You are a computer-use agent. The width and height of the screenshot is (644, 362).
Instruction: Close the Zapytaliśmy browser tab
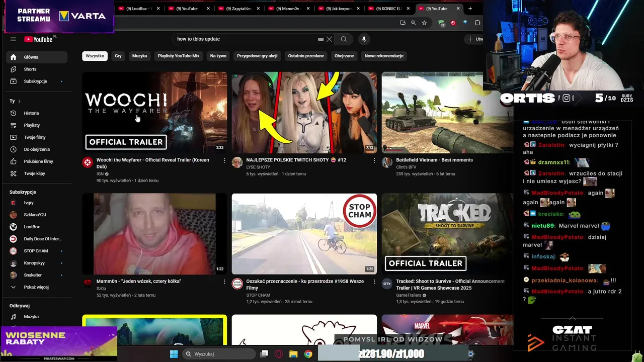[258, 9]
